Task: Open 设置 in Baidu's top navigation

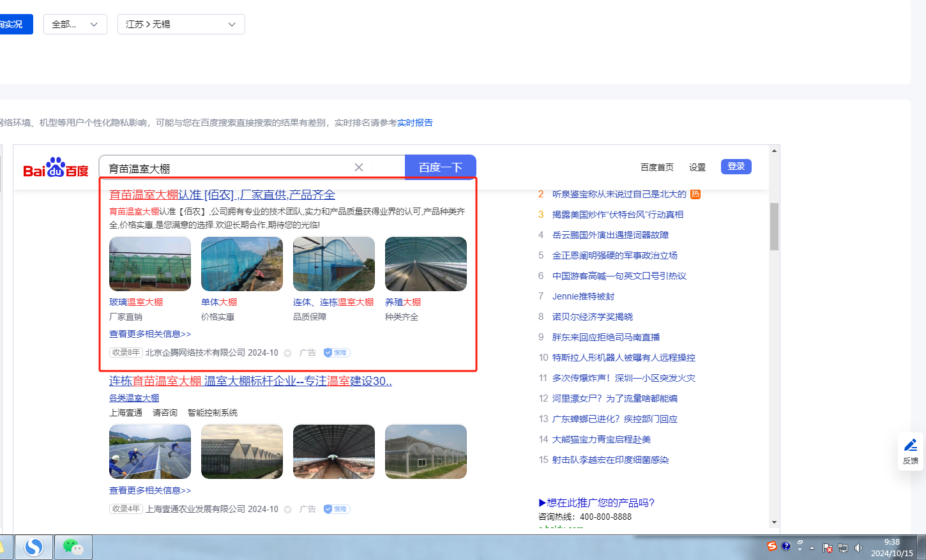Action: [697, 167]
